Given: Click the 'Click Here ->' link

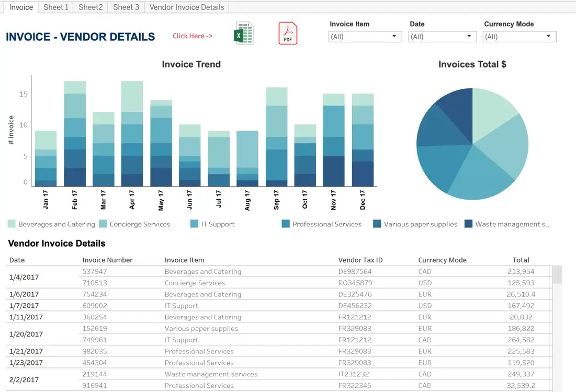Looking at the screenshot, I should pyautogui.click(x=193, y=36).
